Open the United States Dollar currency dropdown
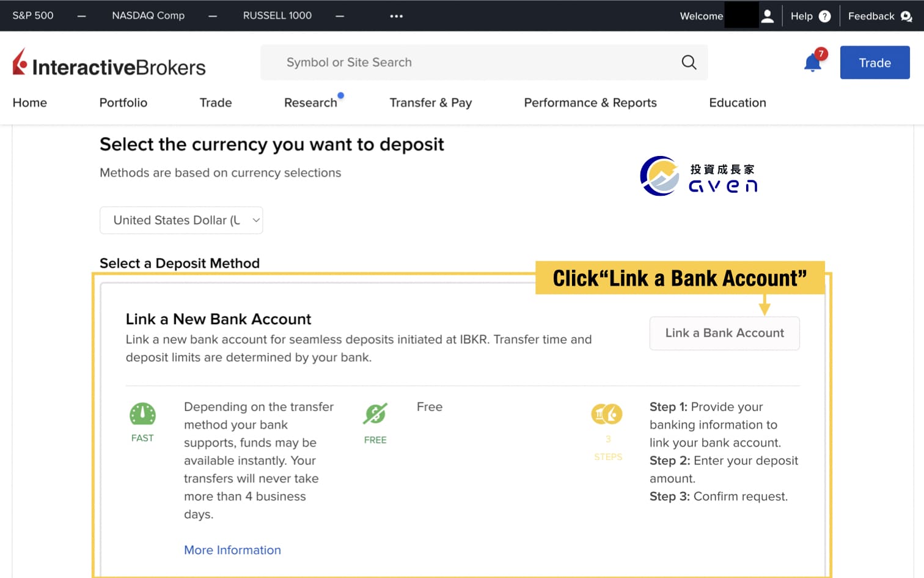924x578 pixels. [182, 220]
